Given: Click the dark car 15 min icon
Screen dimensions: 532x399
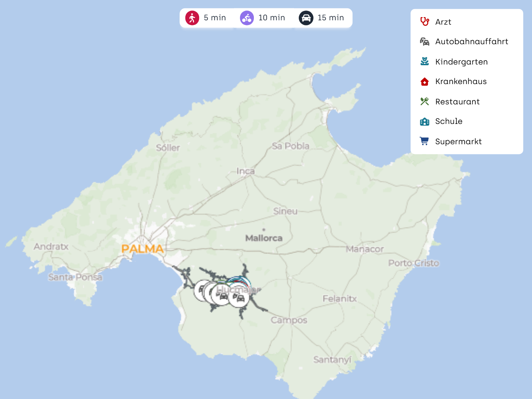Looking at the screenshot, I should (x=306, y=18).
